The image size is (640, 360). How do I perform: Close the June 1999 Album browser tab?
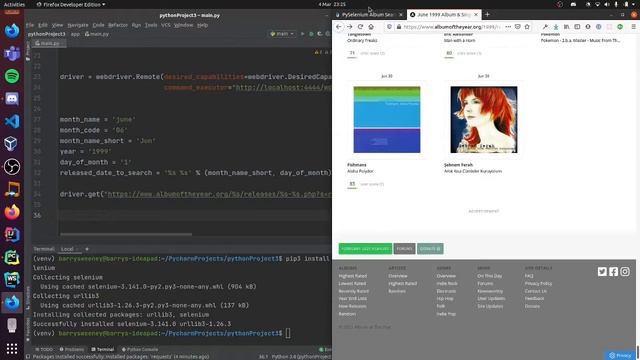pyautogui.click(x=476, y=14)
